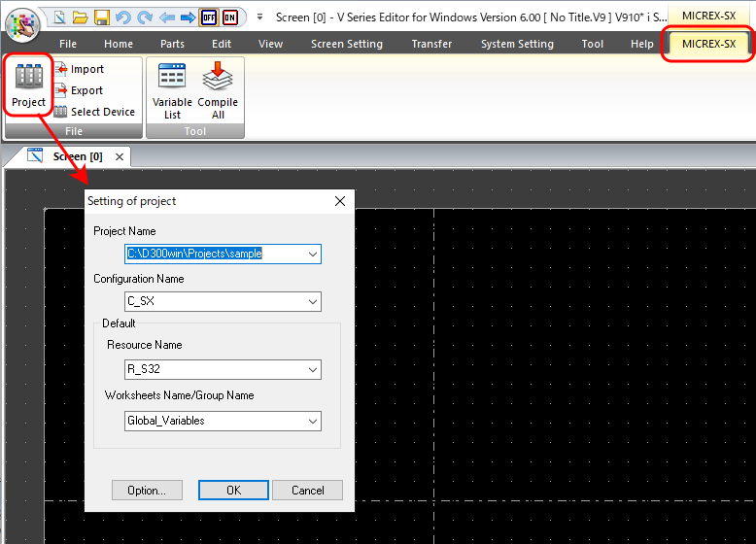Toggle the OFF display state button
756x544 pixels.
pyautogui.click(x=209, y=17)
